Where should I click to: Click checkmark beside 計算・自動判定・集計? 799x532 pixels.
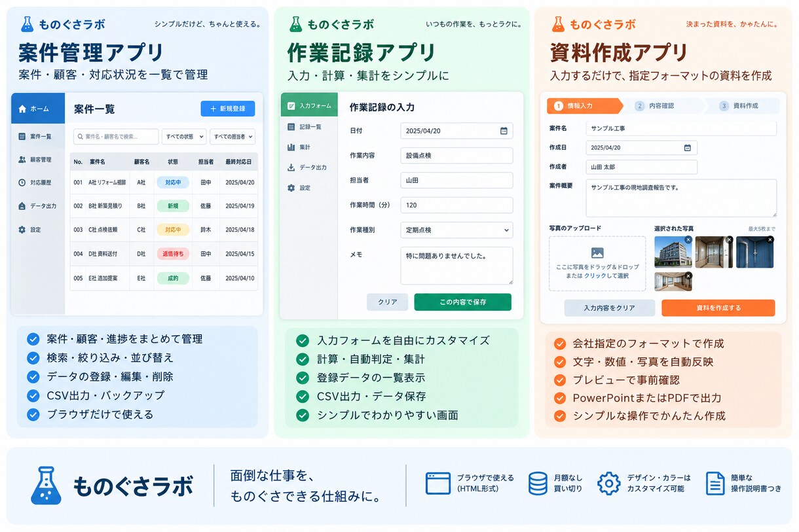pos(303,359)
